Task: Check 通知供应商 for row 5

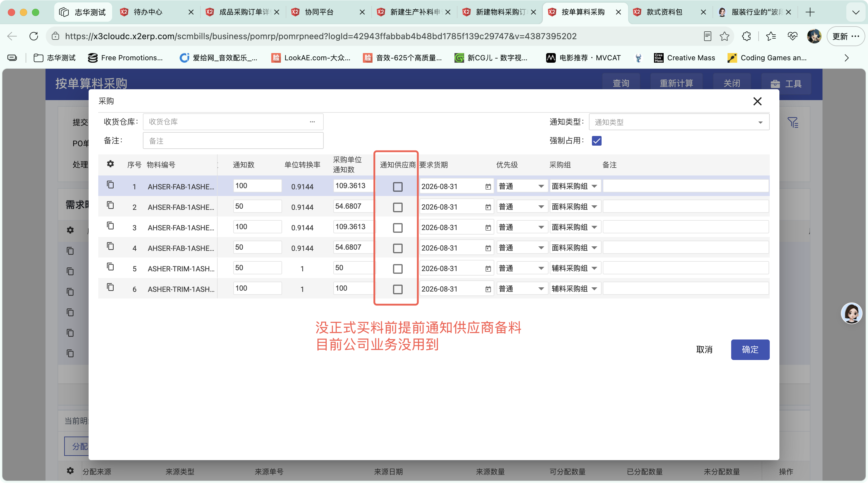Action: (398, 269)
